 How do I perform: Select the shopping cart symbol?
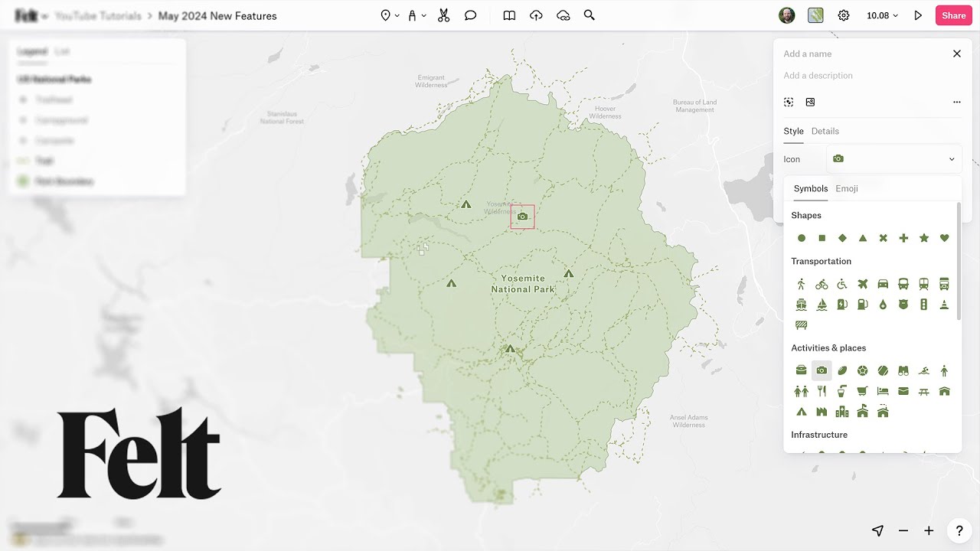[863, 391]
